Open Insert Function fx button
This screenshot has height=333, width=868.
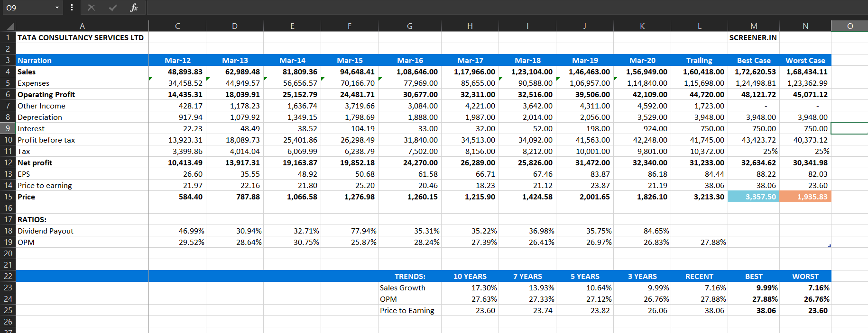[134, 8]
